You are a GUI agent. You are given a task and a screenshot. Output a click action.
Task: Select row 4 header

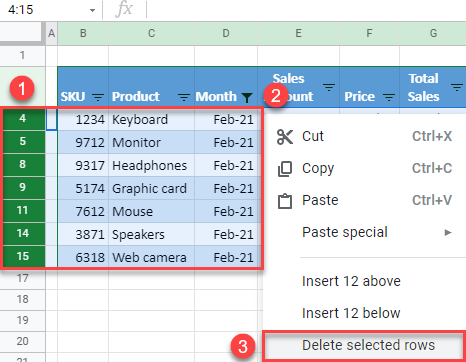click(x=23, y=119)
